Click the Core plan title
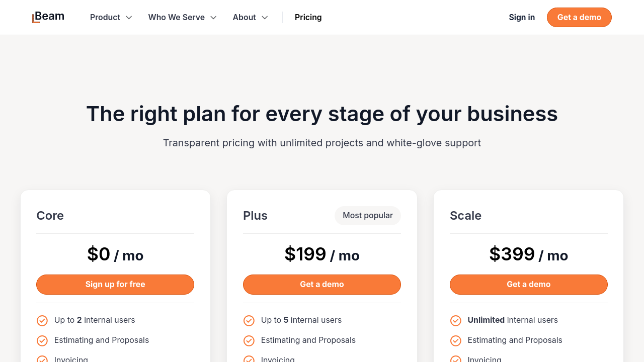 coord(50,216)
